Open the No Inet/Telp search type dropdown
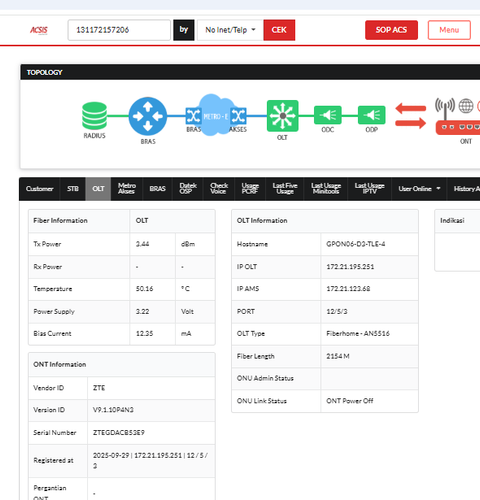The width and height of the screenshot is (480, 500). coord(230,30)
